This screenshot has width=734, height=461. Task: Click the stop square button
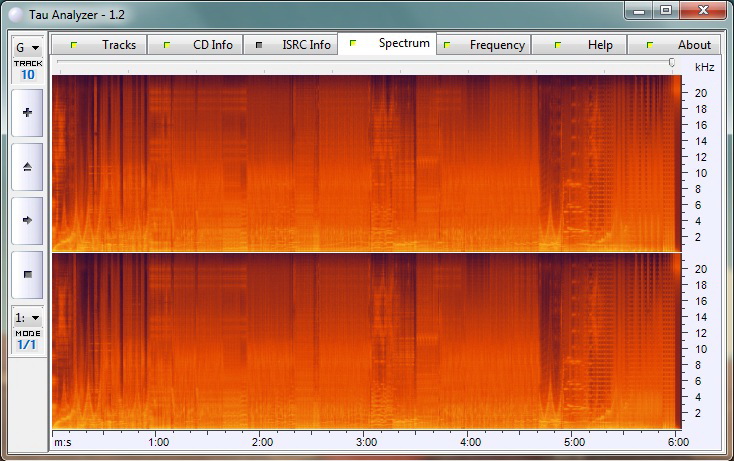(27, 275)
